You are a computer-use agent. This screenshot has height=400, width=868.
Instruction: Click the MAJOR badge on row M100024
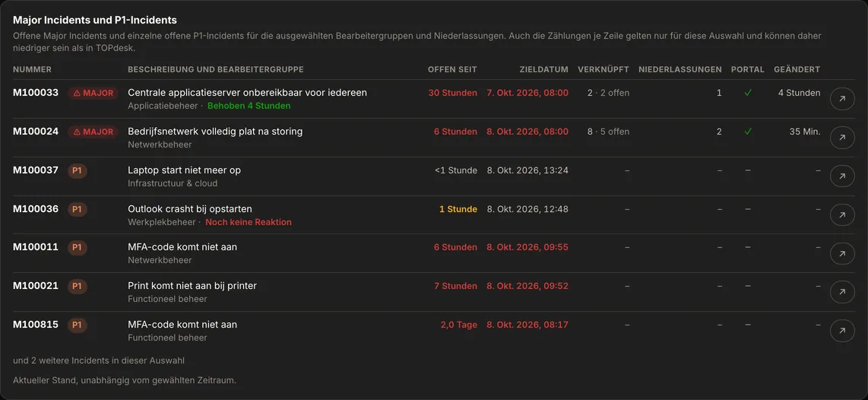click(x=93, y=132)
